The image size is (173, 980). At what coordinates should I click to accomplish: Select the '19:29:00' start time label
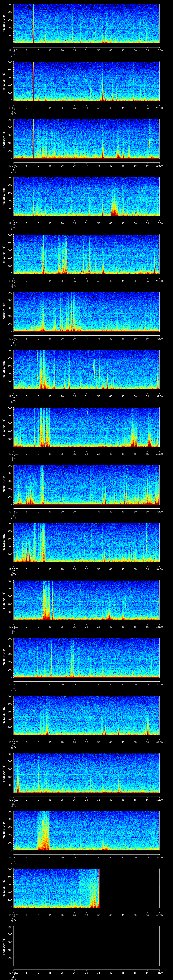[x=13, y=339]
